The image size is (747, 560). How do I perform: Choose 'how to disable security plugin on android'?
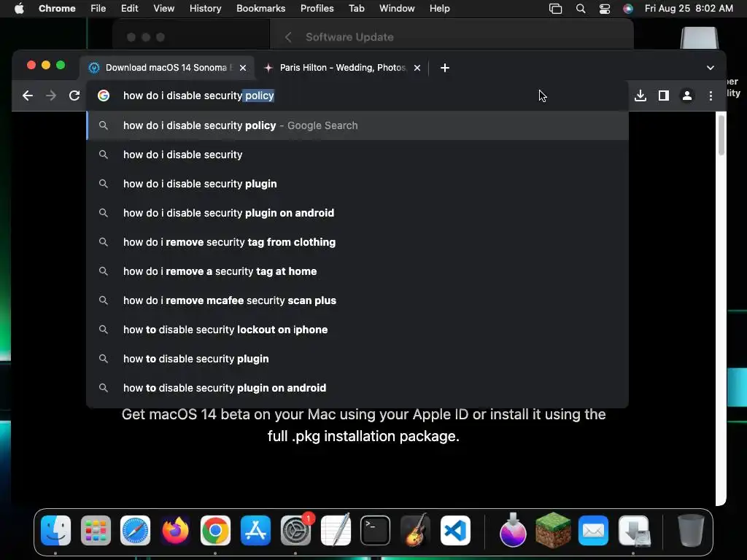click(357, 388)
